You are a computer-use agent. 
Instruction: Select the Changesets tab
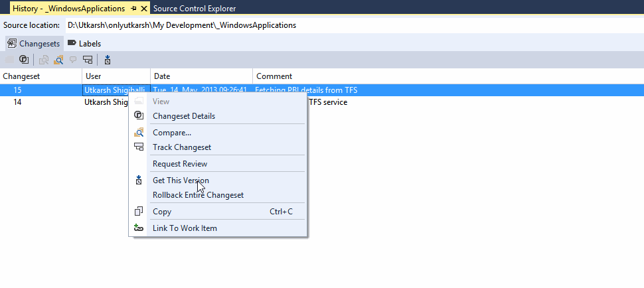[x=34, y=43]
